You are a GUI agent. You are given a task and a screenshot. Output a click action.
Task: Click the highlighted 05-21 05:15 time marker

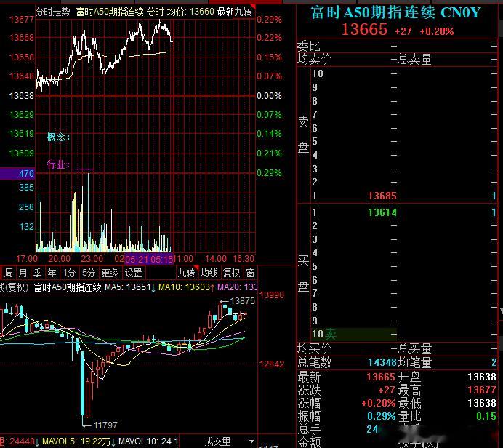point(149,259)
